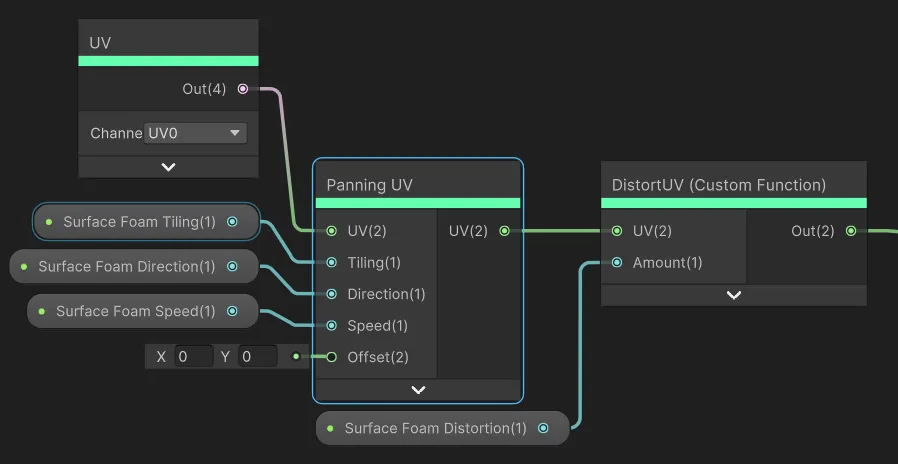
Task: Click the Offset Y value field
Action: click(258, 357)
